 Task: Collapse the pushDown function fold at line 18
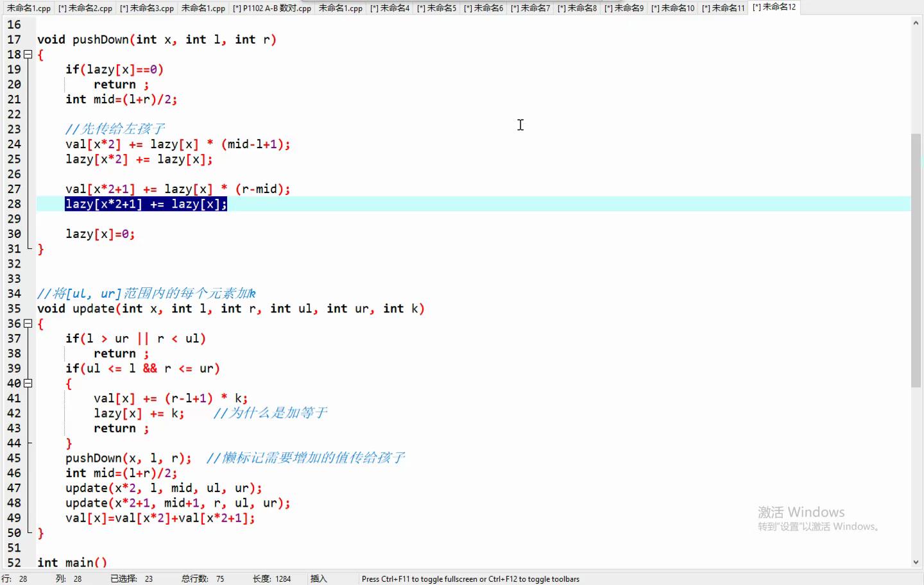point(28,55)
